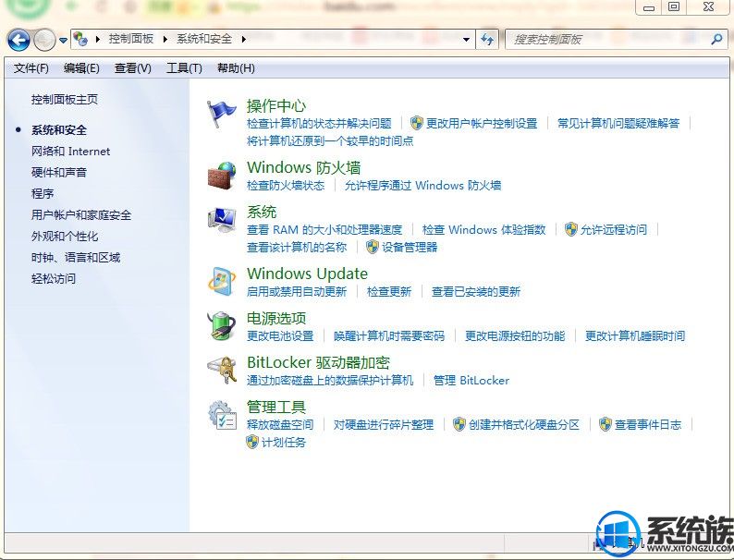
Task: Click the 系统和安全 breadcrumb segment
Action: point(204,39)
